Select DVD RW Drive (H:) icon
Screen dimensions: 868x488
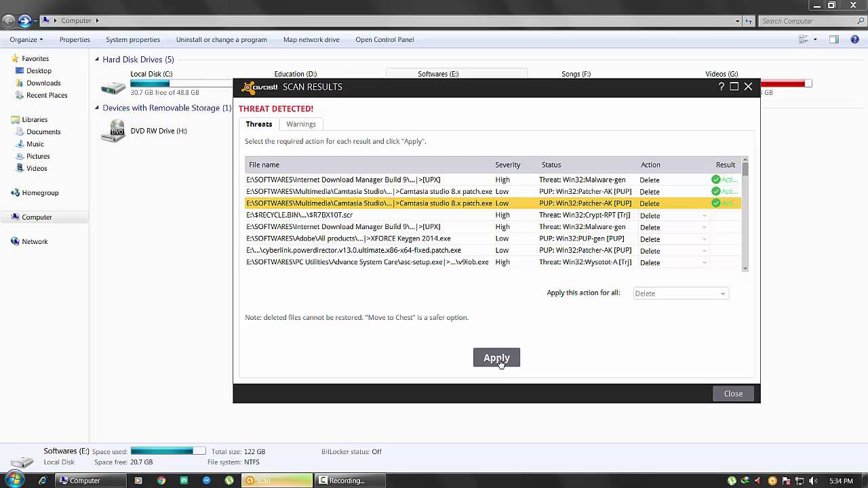(x=113, y=131)
